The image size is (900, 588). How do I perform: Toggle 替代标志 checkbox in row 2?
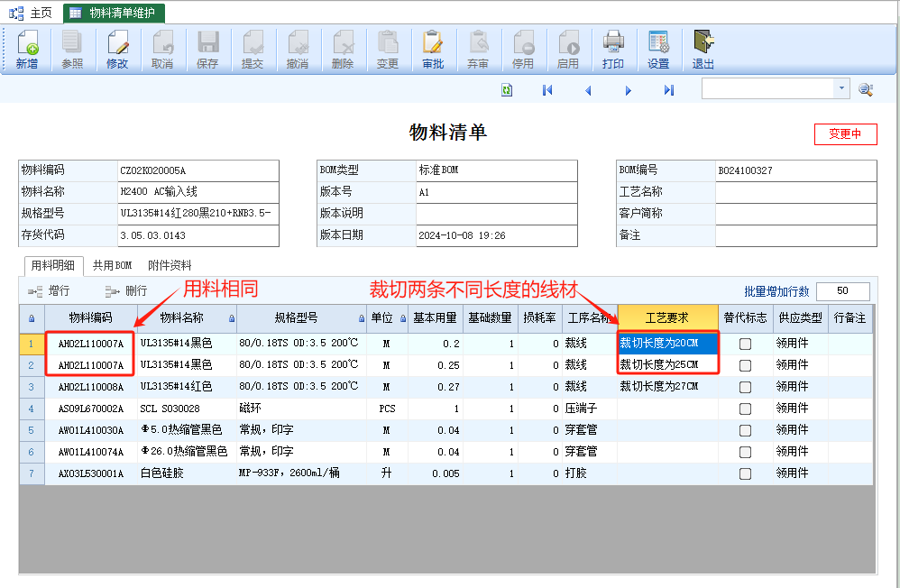coord(745,366)
